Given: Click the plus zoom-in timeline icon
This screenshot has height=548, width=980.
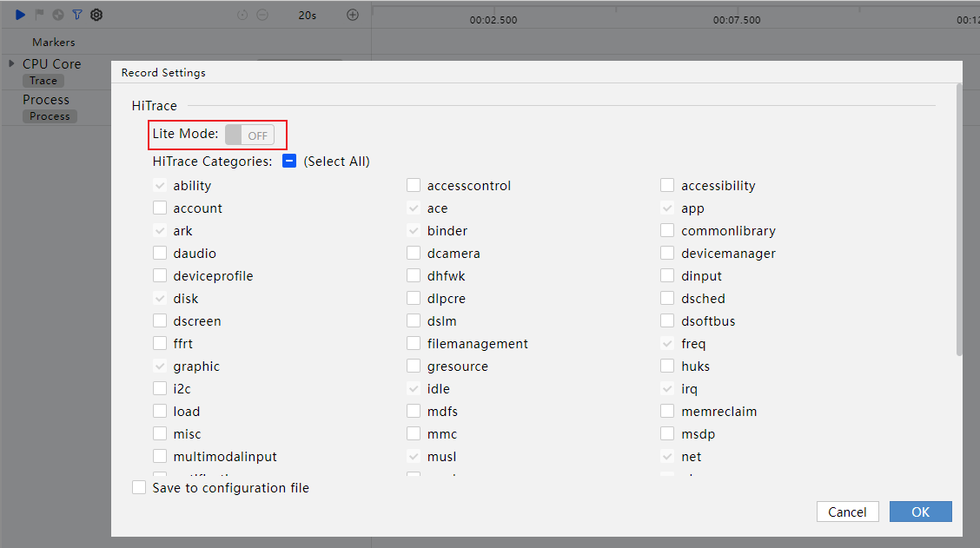Looking at the screenshot, I should 352,15.
